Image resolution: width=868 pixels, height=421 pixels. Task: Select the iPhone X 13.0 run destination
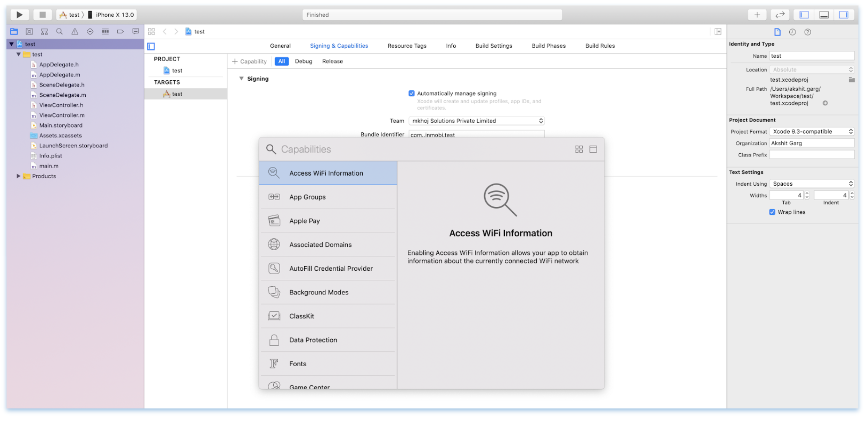111,15
